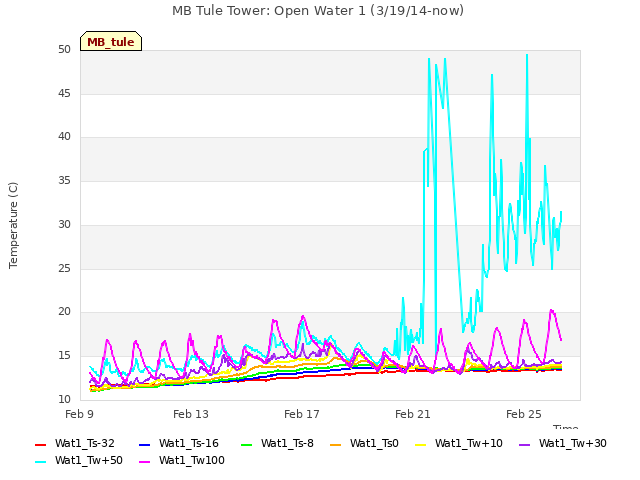Screen dimensions: 640x480
Task: Toggle the Wat1_Ts-32 legend entry
Action: 75,444
